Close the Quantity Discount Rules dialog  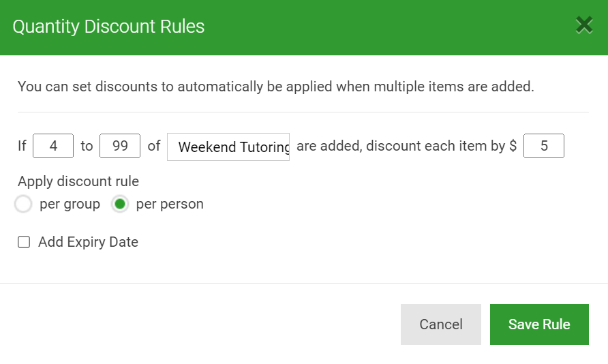click(x=584, y=25)
